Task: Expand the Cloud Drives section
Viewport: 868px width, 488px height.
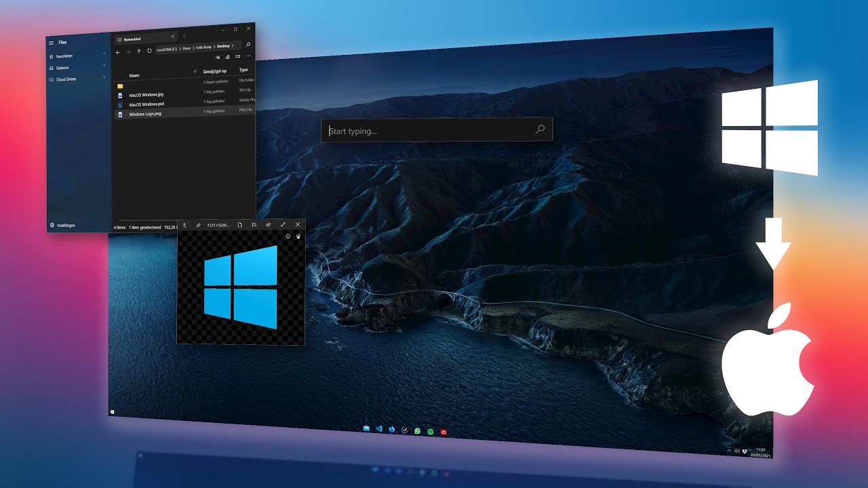Action: [104, 77]
